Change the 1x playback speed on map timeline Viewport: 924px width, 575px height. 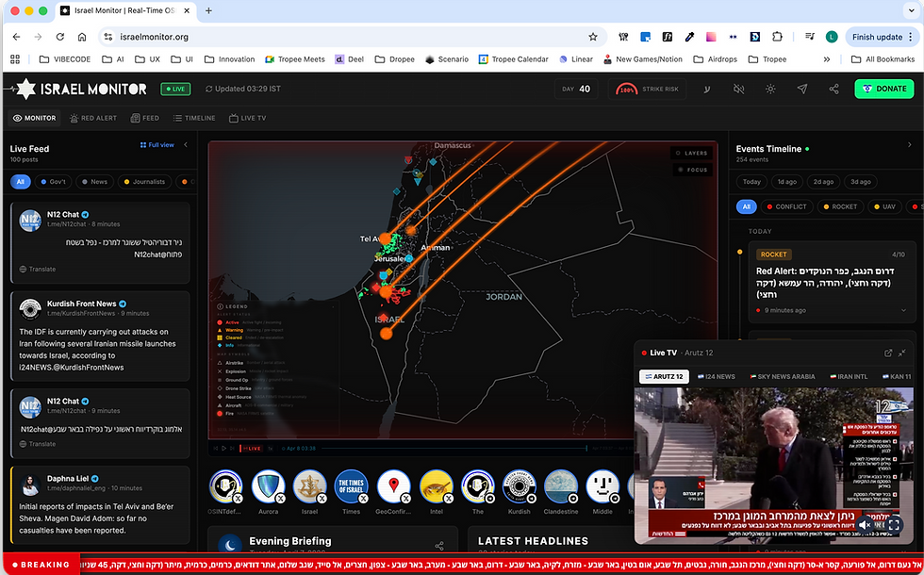tap(271, 449)
